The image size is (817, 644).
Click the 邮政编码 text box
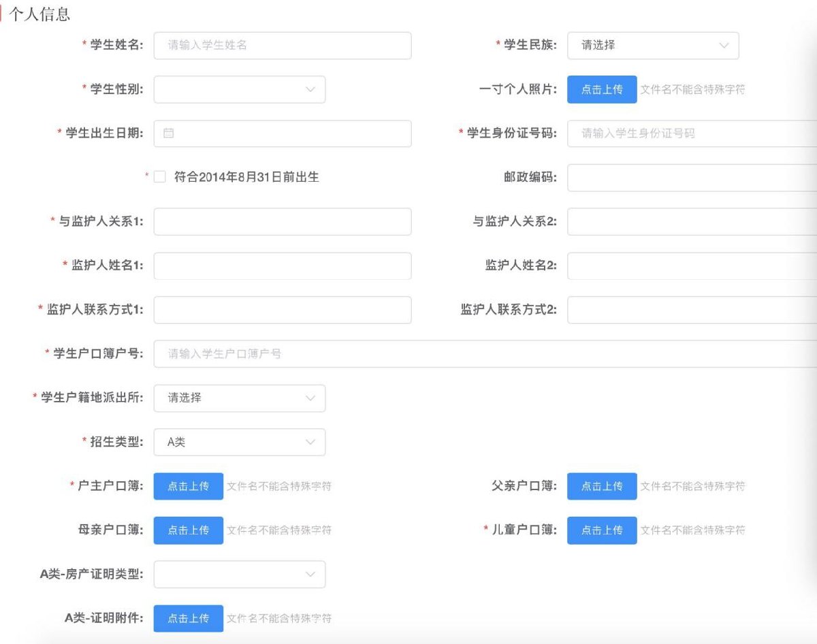[x=691, y=178]
